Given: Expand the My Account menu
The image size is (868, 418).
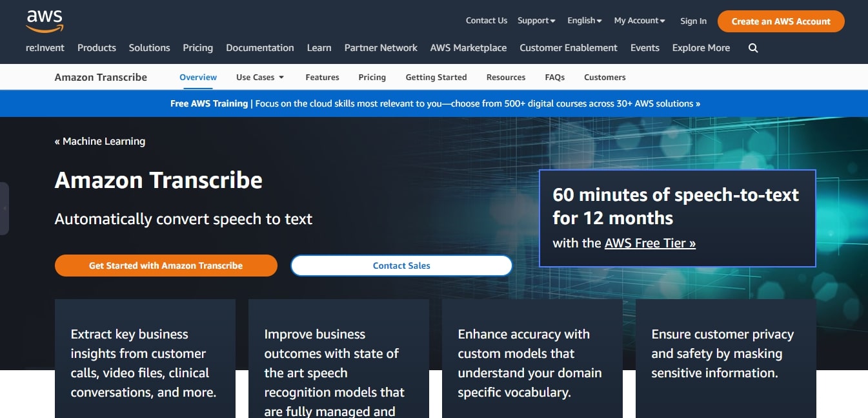Looking at the screenshot, I should [x=640, y=21].
